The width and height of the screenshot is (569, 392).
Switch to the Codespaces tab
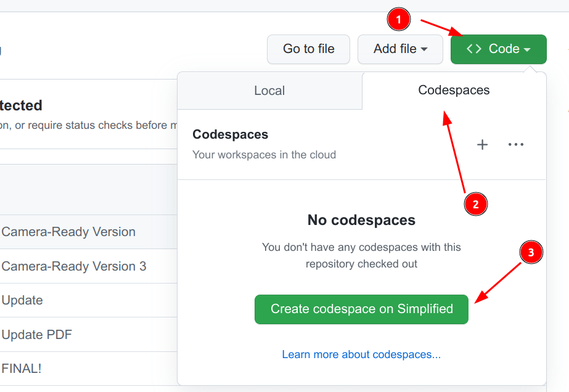pyautogui.click(x=454, y=90)
